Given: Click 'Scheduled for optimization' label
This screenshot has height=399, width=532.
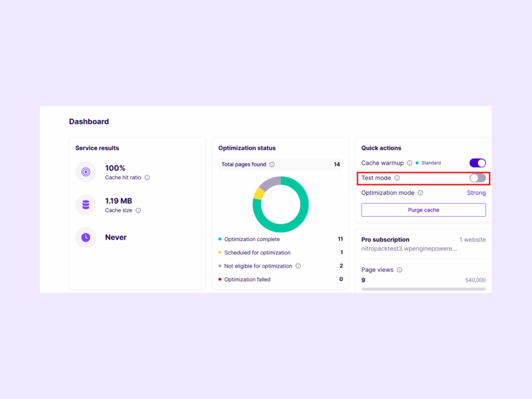Looking at the screenshot, I should tap(257, 253).
